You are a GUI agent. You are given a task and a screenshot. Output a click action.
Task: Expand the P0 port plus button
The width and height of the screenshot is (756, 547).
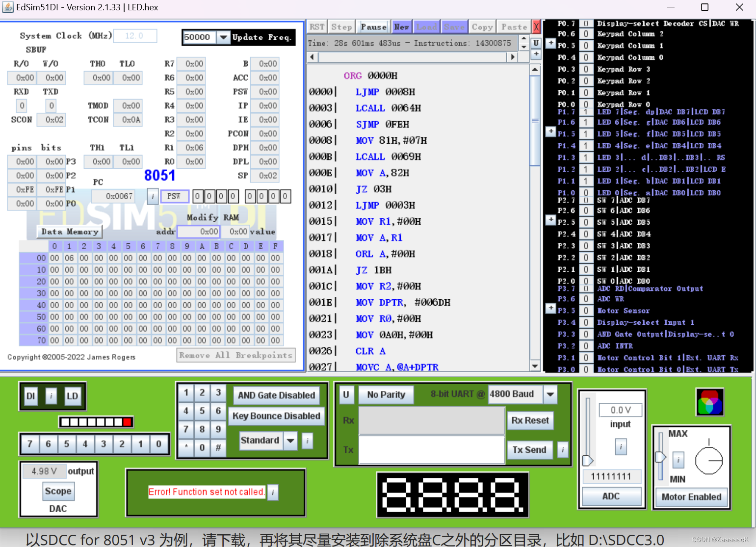(x=550, y=44)
